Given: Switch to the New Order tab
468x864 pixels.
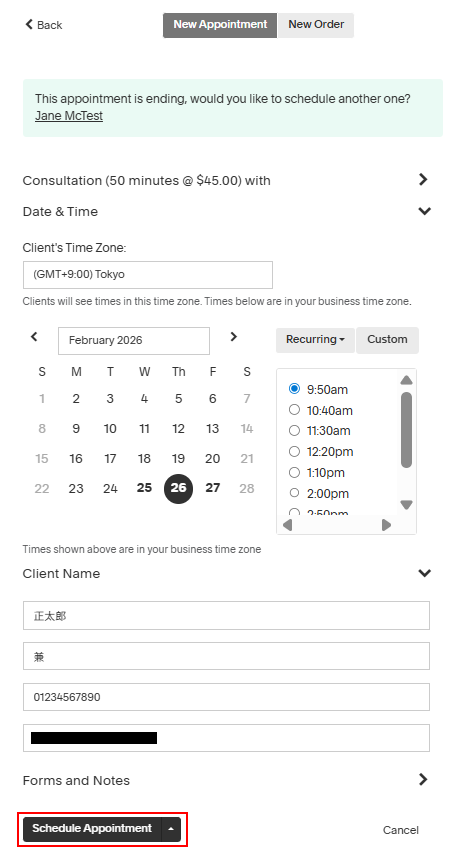Looking at the screenshot, I should click(316, 25).
